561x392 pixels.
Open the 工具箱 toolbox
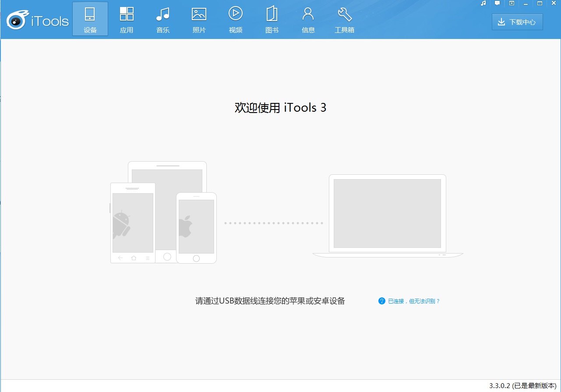[345, 19]
